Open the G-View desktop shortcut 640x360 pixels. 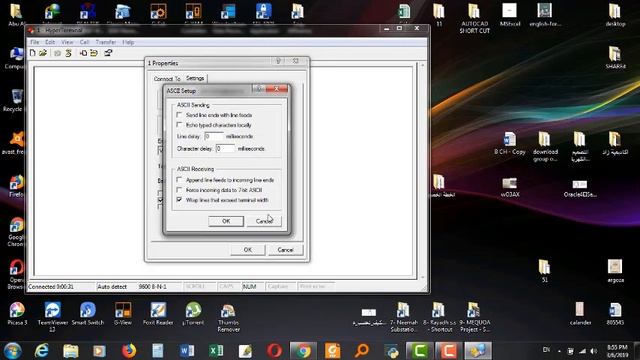click(x=123, y=314)
